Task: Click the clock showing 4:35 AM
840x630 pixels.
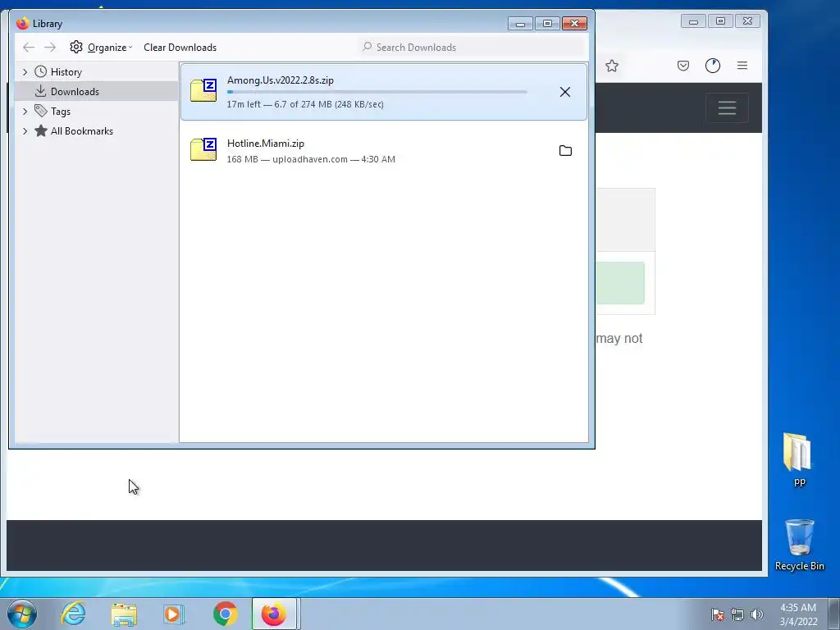Action: pyautogui.click(x=798, y=614)
